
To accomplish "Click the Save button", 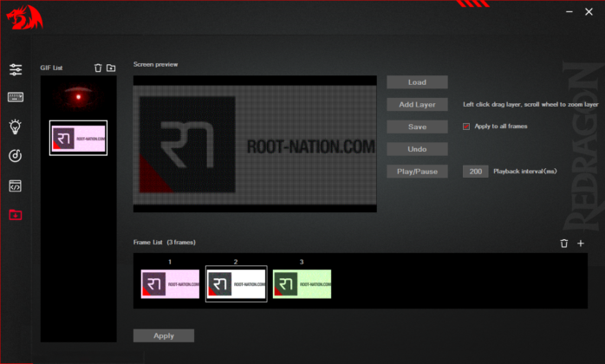I will [x=417, y=127].
